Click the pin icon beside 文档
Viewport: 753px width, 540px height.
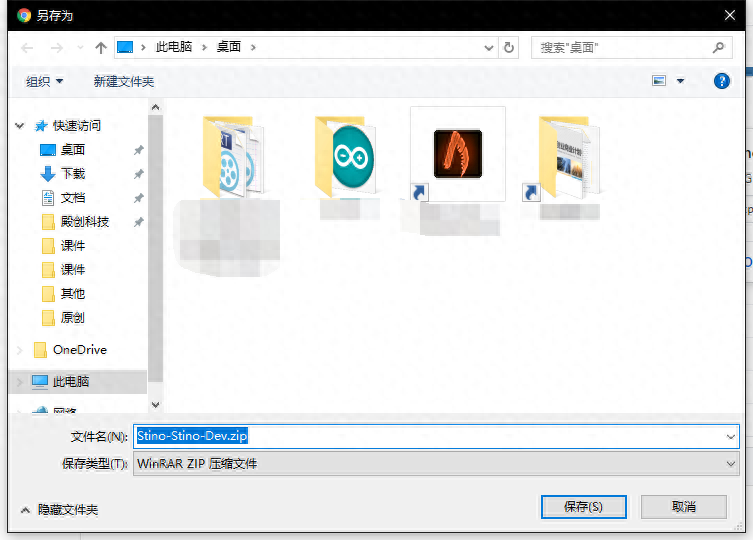click(x=138, y=198)
